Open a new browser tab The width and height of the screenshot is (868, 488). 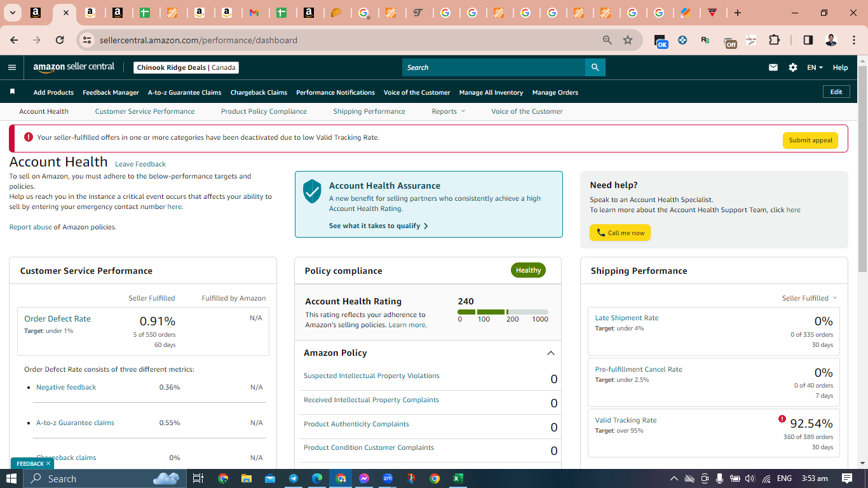click(737, 13)
